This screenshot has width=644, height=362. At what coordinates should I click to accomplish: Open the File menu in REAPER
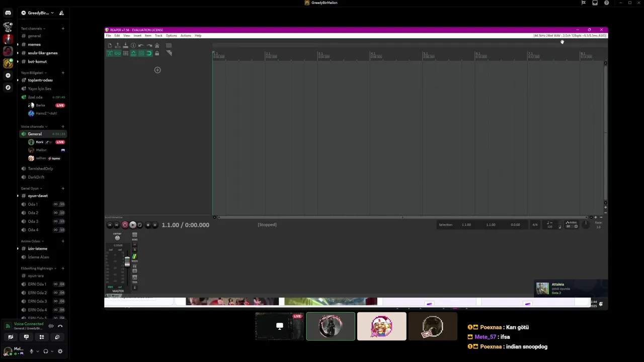[x=108, y=36]
